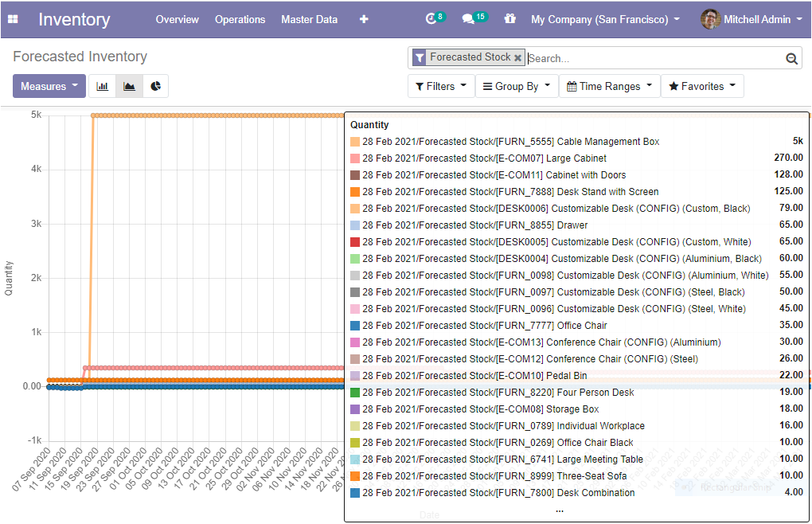Click the Office Chair Black row

(576, 443)
